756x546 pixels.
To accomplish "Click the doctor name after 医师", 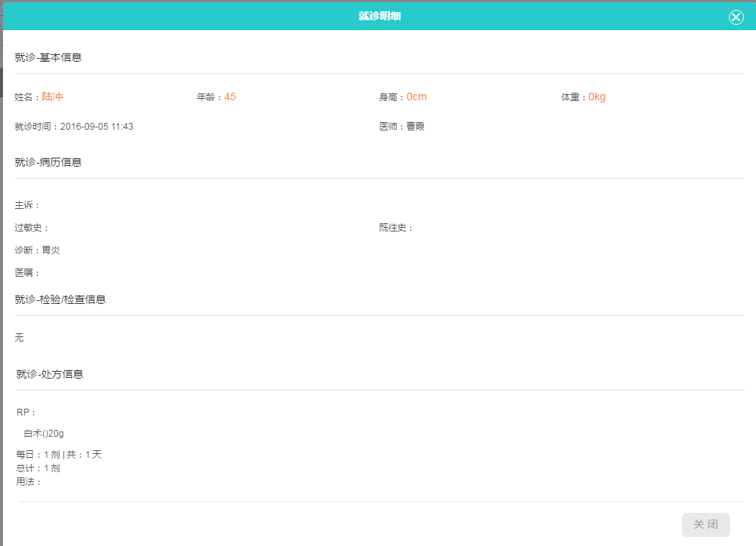I will (415, 126).
